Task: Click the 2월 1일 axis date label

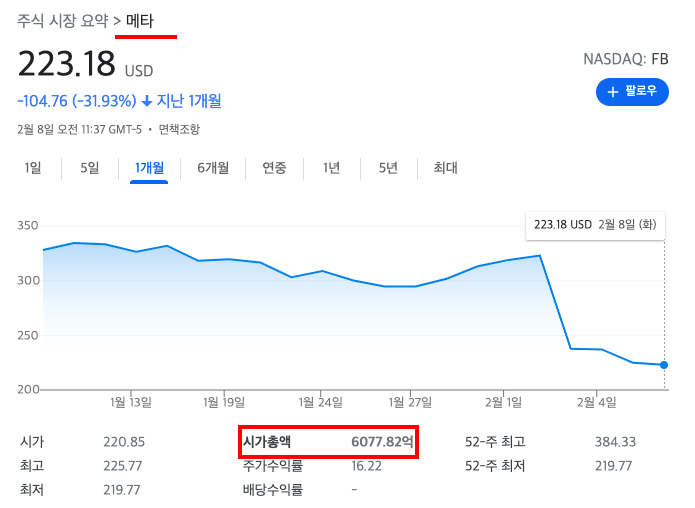Action: pyautogui.click(x=503, y=402)
